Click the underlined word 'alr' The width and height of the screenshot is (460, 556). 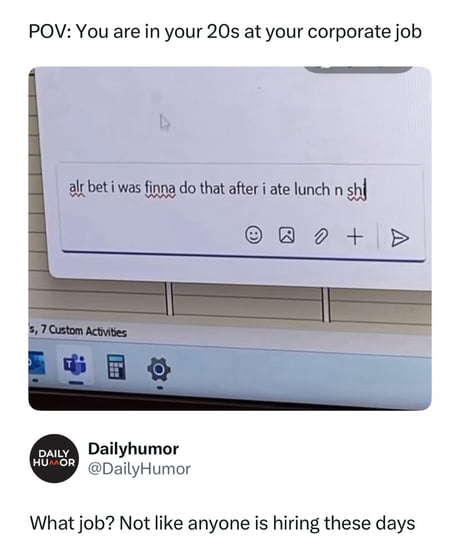pos(76,187)
